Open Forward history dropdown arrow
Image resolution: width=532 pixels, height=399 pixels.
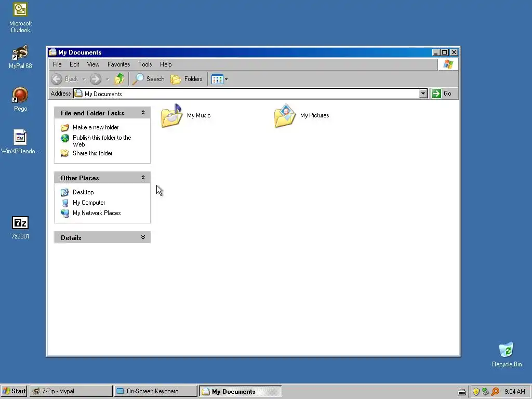tap(107, 79)
